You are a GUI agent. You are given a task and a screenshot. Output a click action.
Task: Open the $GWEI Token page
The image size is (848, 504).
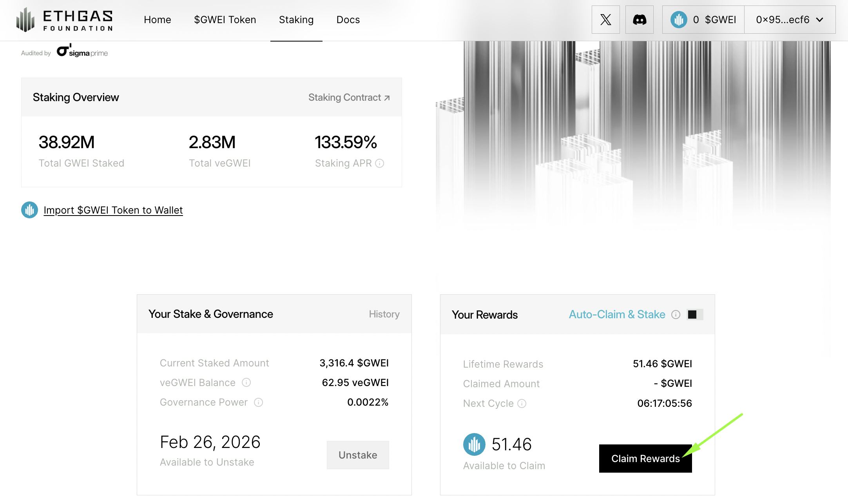pos(225,20)
